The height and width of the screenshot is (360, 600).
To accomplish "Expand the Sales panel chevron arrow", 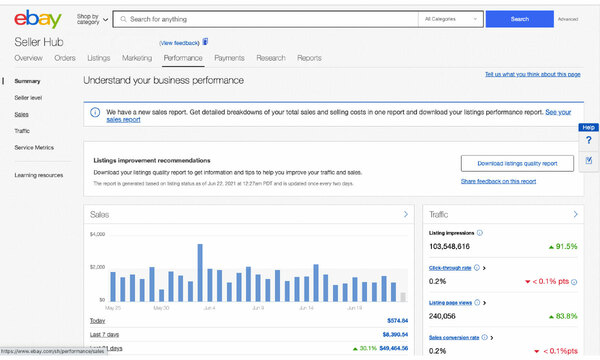I will point(406,214).
